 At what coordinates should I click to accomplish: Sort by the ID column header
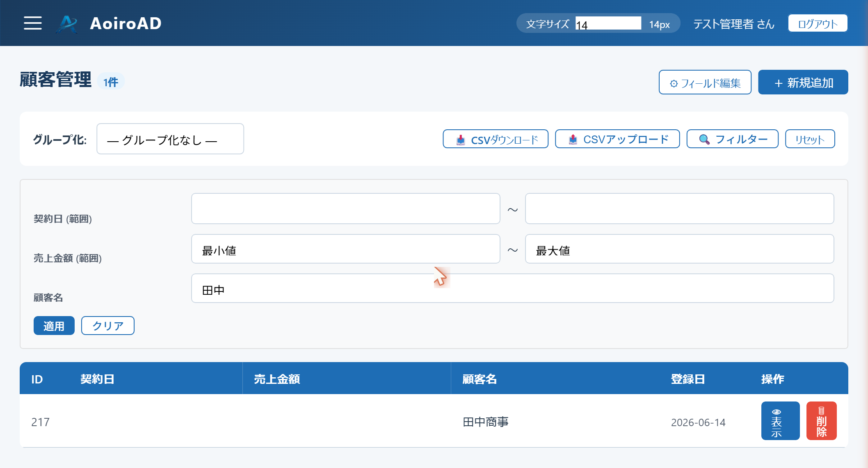pyautogui.click(x=37, y=379)
